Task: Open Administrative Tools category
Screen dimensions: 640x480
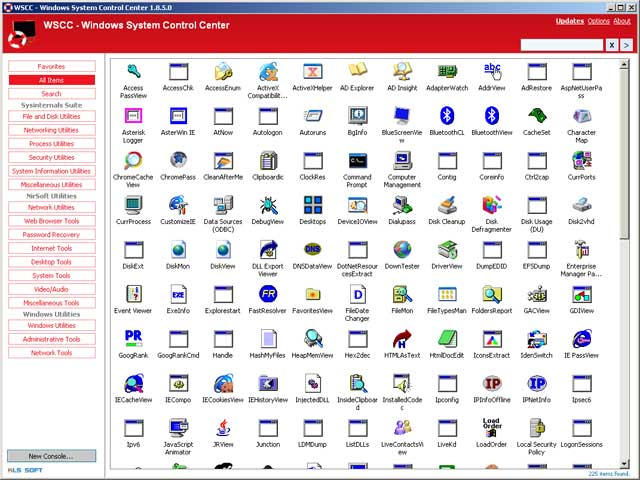Action: pos(52,339)
